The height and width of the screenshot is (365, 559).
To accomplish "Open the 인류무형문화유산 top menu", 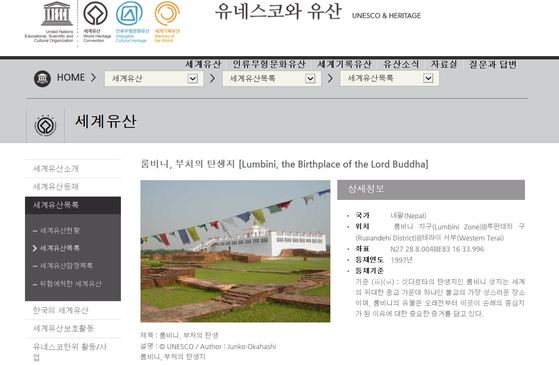I will pyautogui.click(x=269, y=64).
